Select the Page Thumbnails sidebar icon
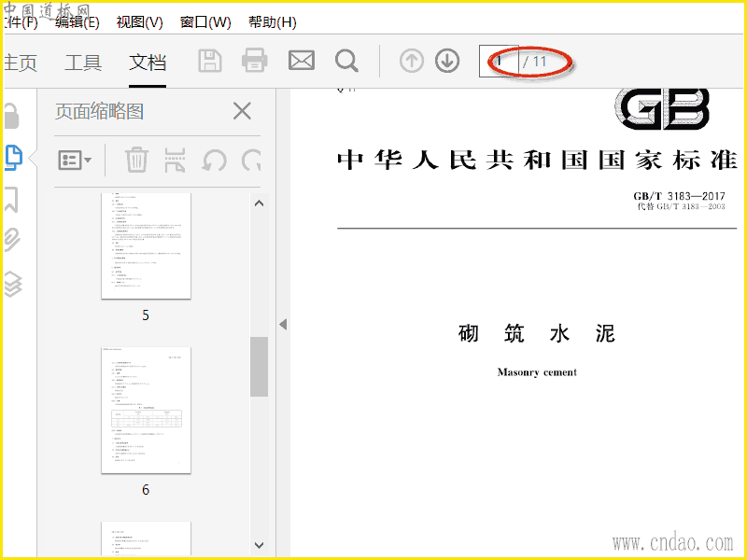This screenshot has height=560, width=747. pyautogui.click(x=13, y=158)
